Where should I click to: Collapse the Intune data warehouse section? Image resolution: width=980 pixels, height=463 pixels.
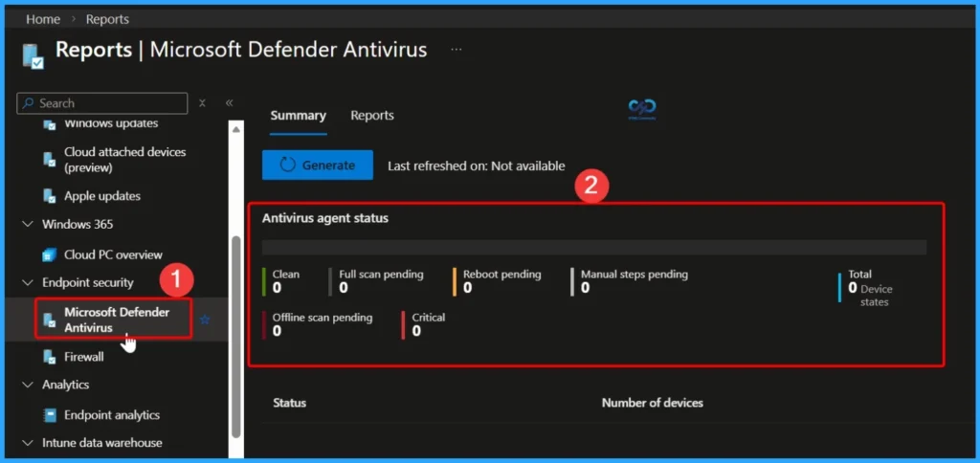pos(28,443)
